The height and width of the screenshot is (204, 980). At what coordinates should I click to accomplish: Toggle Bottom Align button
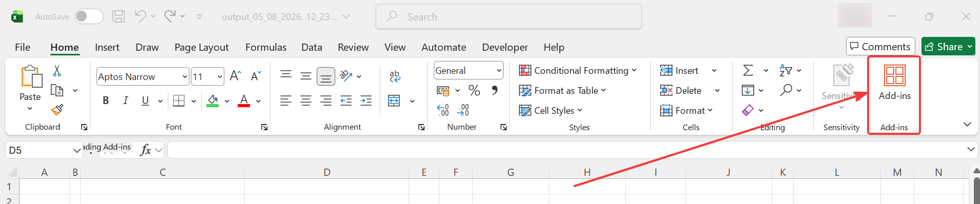(x=326, y=76)
